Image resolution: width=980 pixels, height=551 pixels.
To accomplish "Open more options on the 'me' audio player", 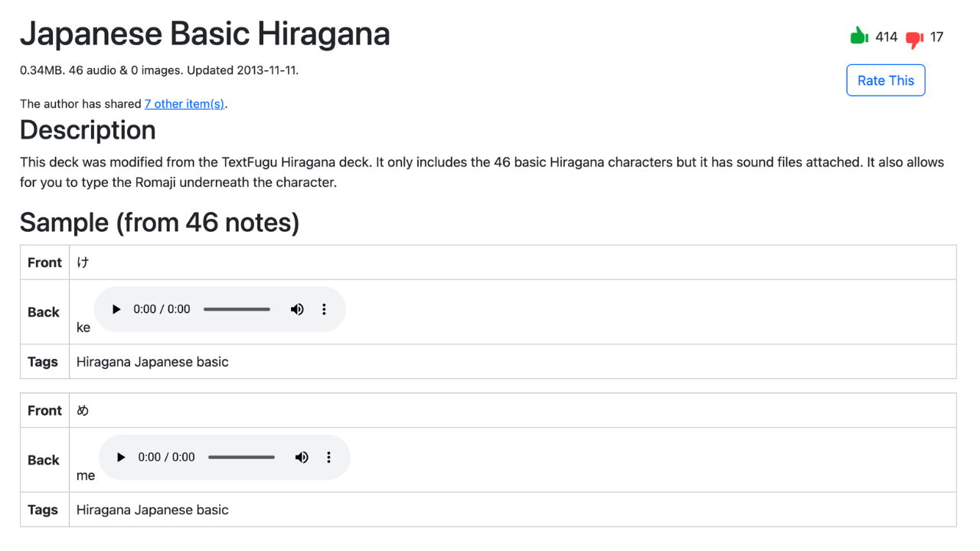I will [328, 457].
